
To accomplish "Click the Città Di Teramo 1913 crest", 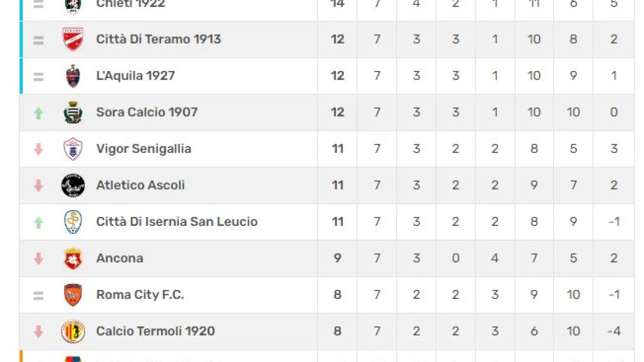I will point(73,40).
